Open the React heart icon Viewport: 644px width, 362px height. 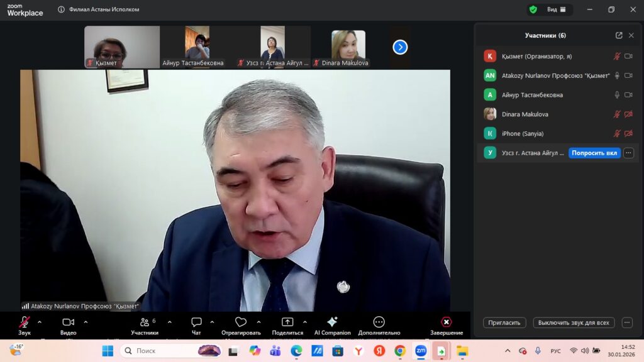(x=241, y=322)
